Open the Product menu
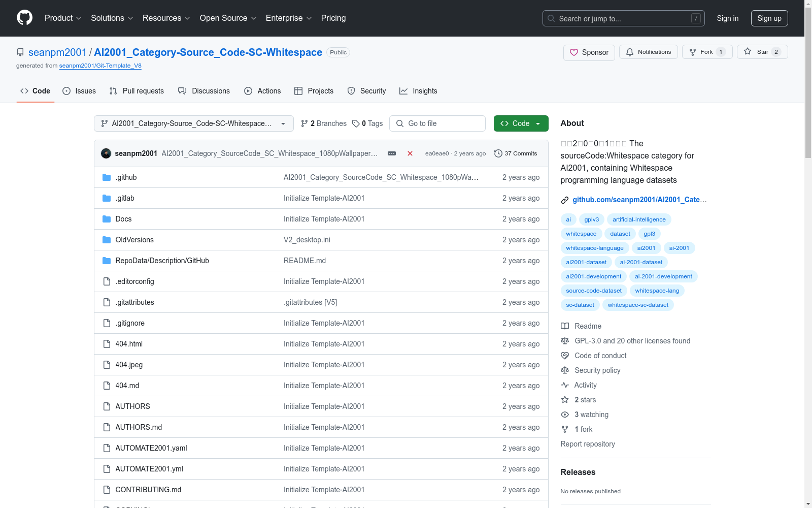812x508 pixels. [63, 18]
